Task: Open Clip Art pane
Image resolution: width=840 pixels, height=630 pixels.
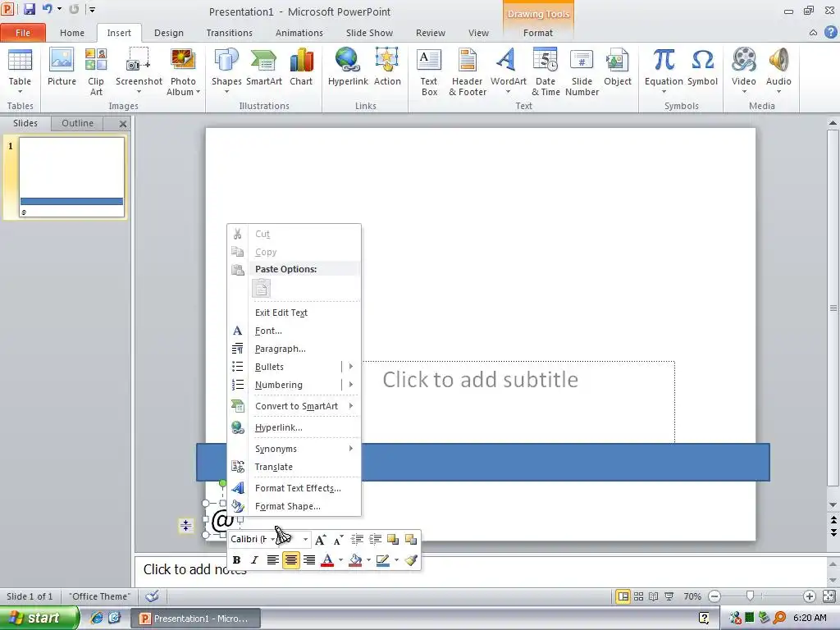Action: pos(96,71)
